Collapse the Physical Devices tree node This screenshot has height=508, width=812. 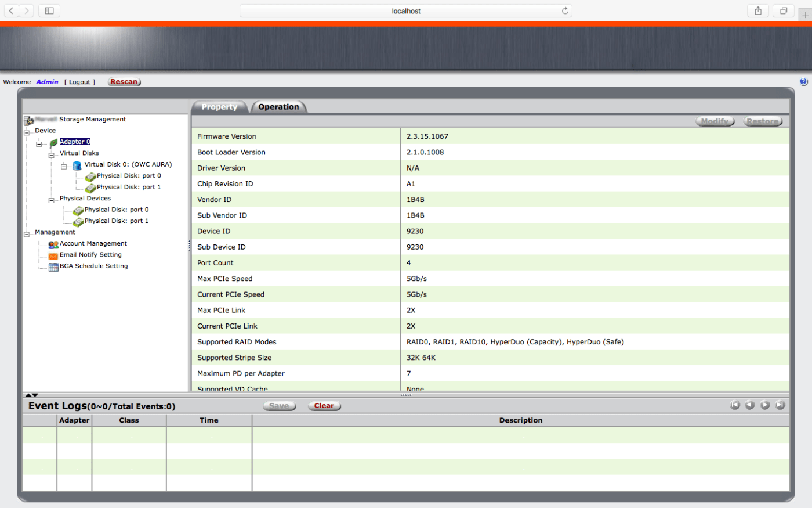[51, 201]
